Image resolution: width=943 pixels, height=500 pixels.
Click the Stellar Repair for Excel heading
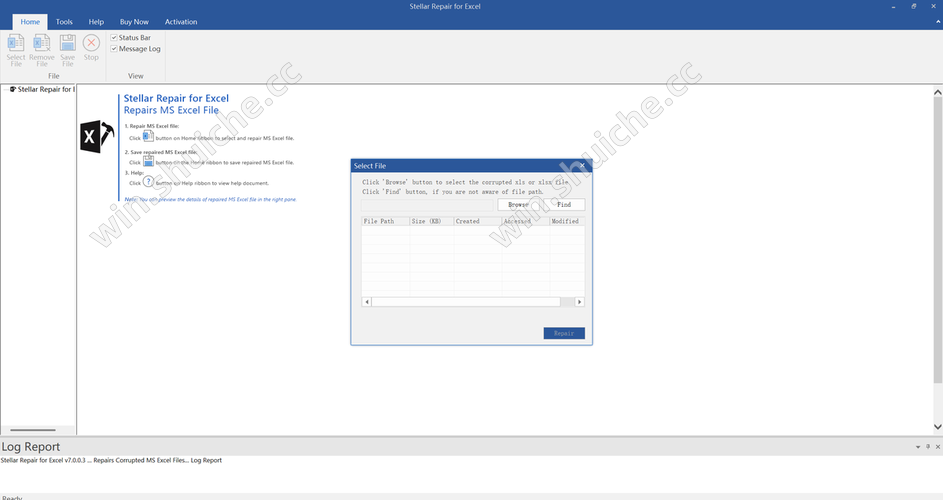click(x=176, y=98)
